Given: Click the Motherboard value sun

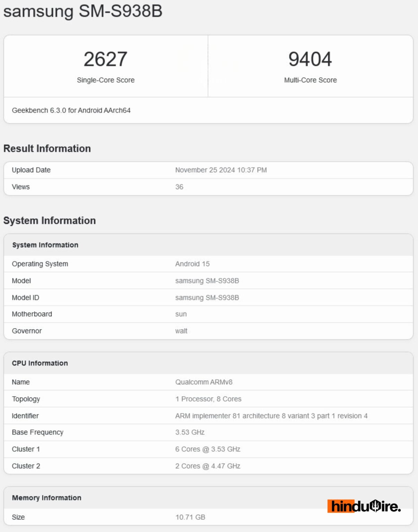Looking at the screenshot, I should (181, 314).
